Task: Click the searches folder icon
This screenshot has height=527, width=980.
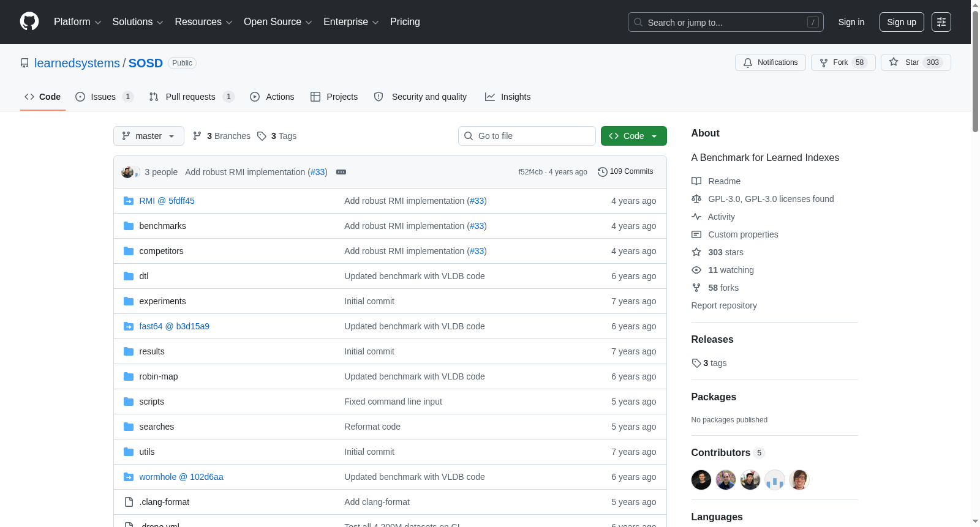Action: [x=129, y=427]
